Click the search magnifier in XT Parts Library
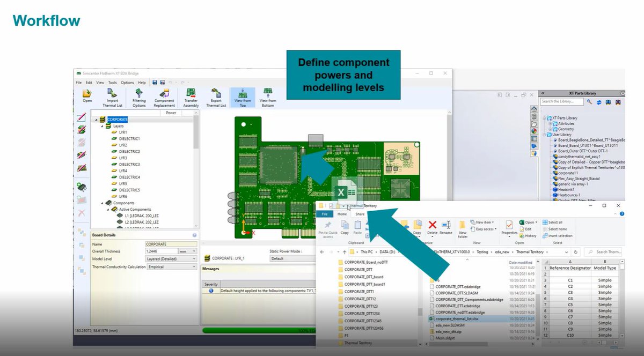 [589, 101]
